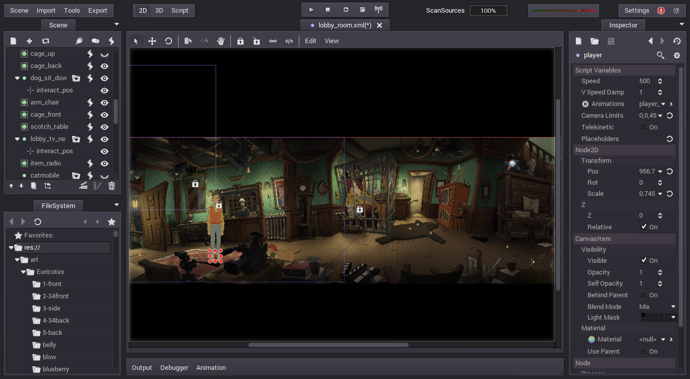Hide the dog_sit_dow node
Image resolution: width=690 pixels, height=379 pixels.
(104, 78)
